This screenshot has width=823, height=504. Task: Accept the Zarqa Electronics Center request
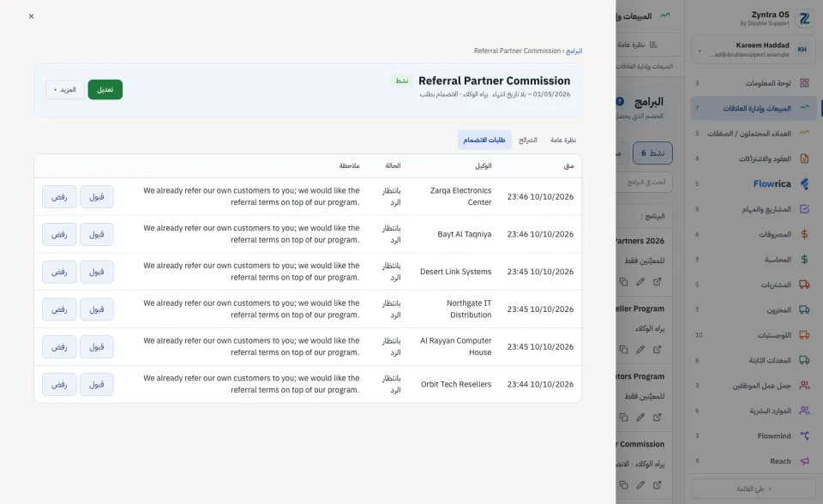(x=97, y=197)
